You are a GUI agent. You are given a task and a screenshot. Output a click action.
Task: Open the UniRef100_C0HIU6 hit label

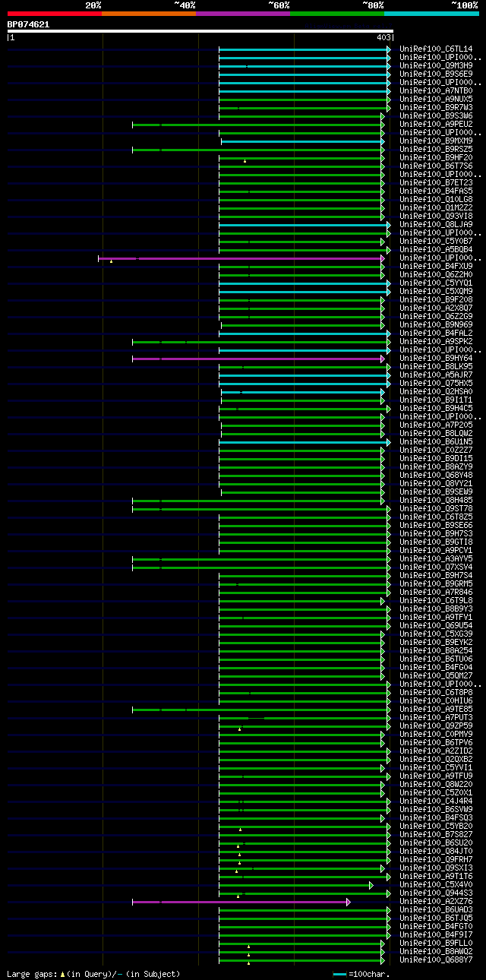click(x=436, y=701)
